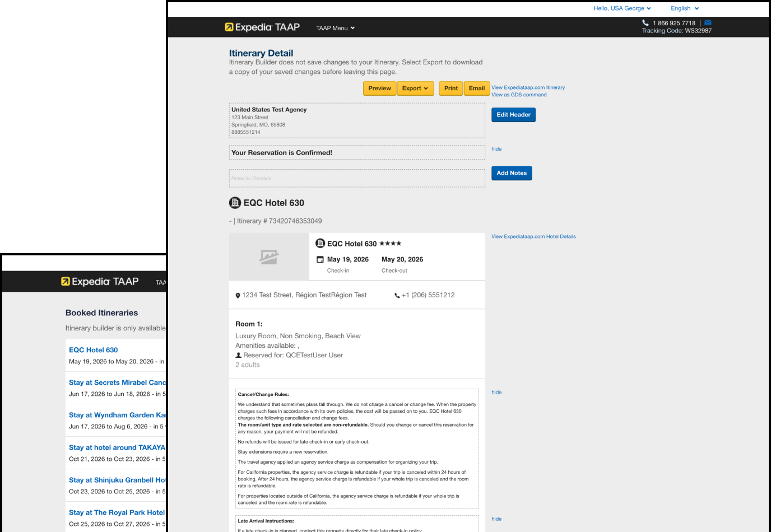Expand the Hello, USA George account menu
Image resolution: width=771 pixels, height=532 pixels.
point(622,8)
